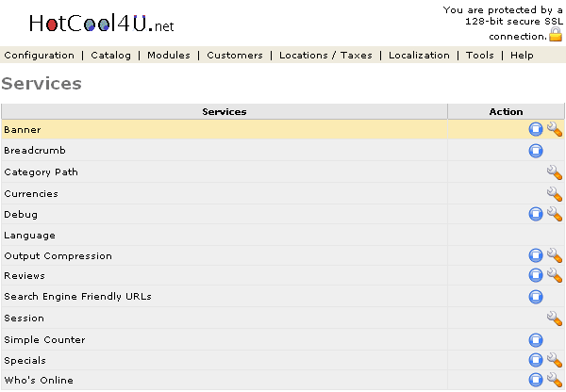Click the blue uninstall icon for Simple Counter
566x392 pixels.
point(536,340)
